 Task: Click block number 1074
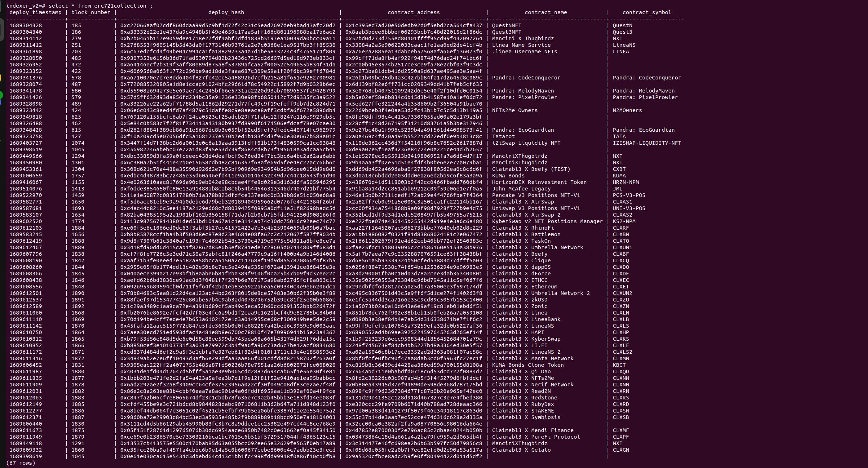pos(78,143)
